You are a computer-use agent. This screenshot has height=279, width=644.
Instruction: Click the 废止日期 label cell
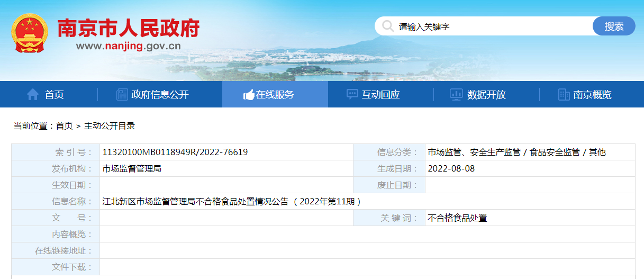coord(389,185)
